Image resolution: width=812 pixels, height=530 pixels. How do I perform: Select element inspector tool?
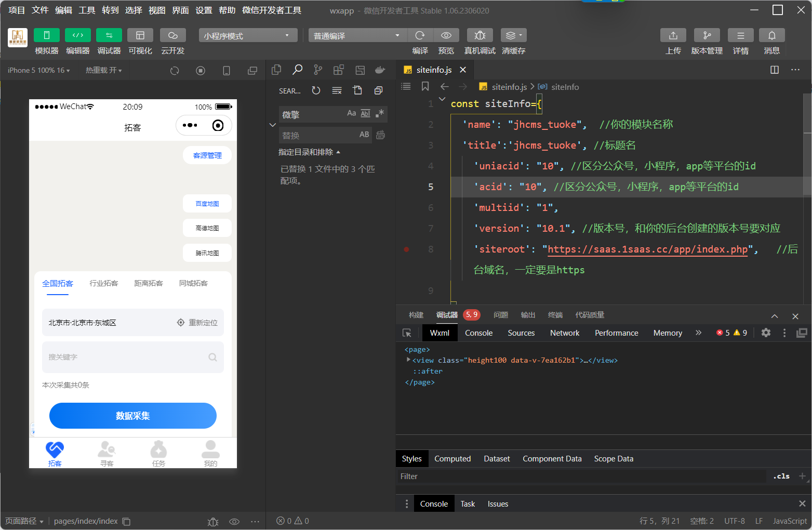(407, 333)
